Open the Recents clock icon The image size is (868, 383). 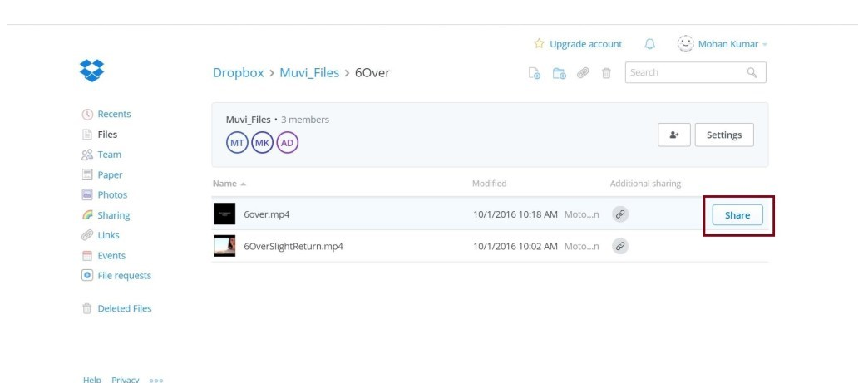[87, 115]
